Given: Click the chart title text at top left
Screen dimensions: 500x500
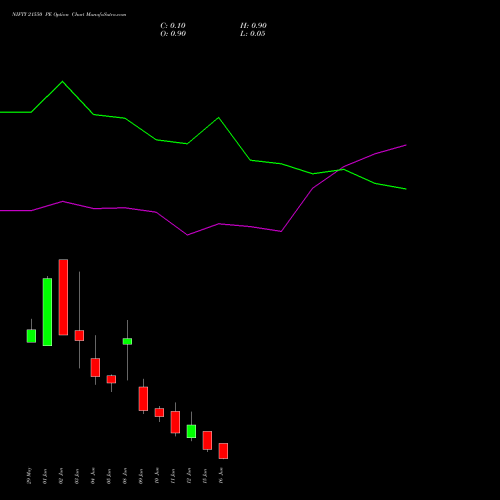Looking at the screenshot, I should pyautogui.click(x=69, y=15).
